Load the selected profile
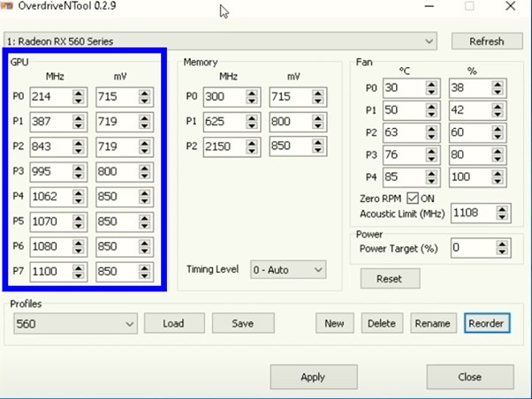 tap(174, 324)
